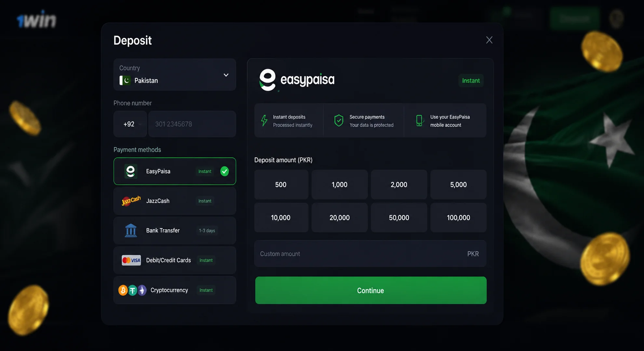The height and width of the screenshot is (351, 644).
Task: Choose the 5,000 deposit amount
Action: pos(458,185)
